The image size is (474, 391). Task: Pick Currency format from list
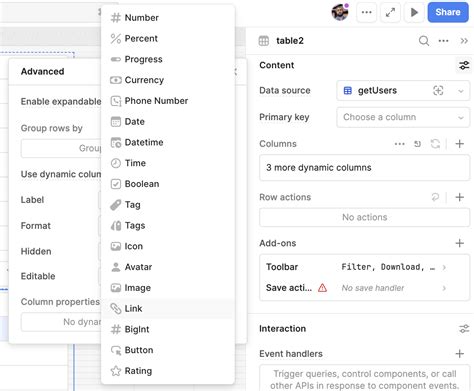click(x=168, y=80)
